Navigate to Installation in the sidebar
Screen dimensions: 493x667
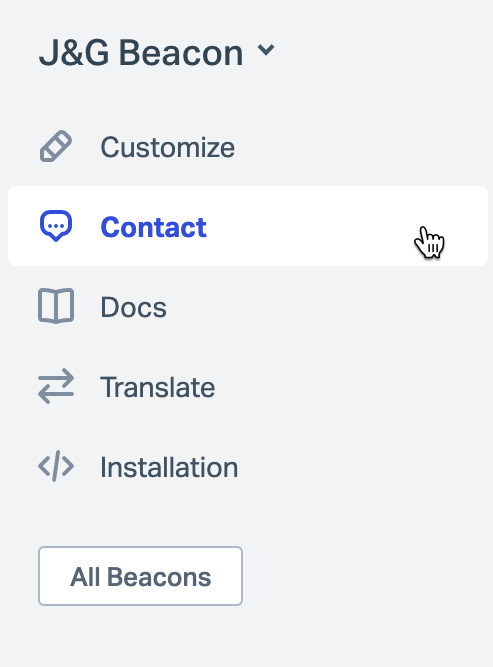248,466
